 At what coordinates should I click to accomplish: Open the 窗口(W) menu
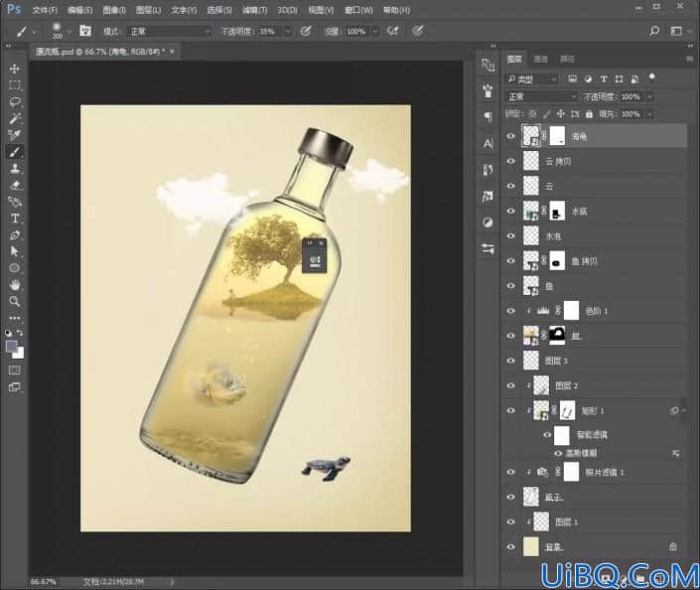pyautogui.click(x=358, y=10)
